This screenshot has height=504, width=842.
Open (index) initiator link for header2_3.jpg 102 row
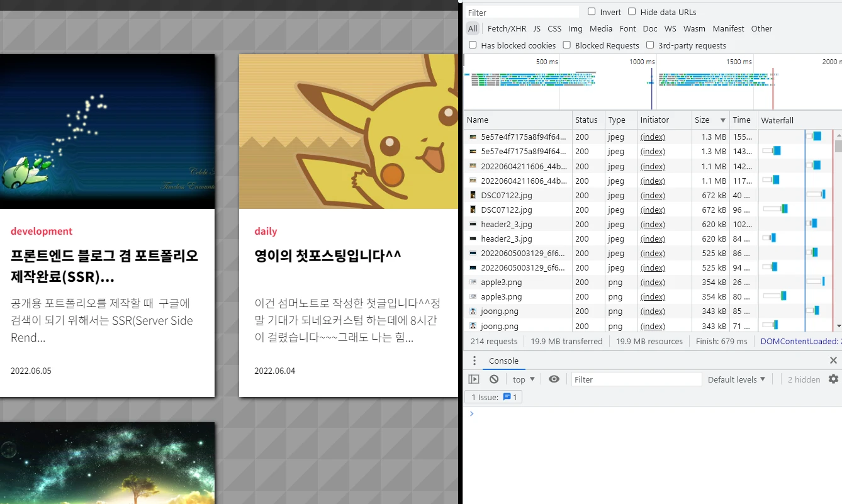[x=653, y=224]
